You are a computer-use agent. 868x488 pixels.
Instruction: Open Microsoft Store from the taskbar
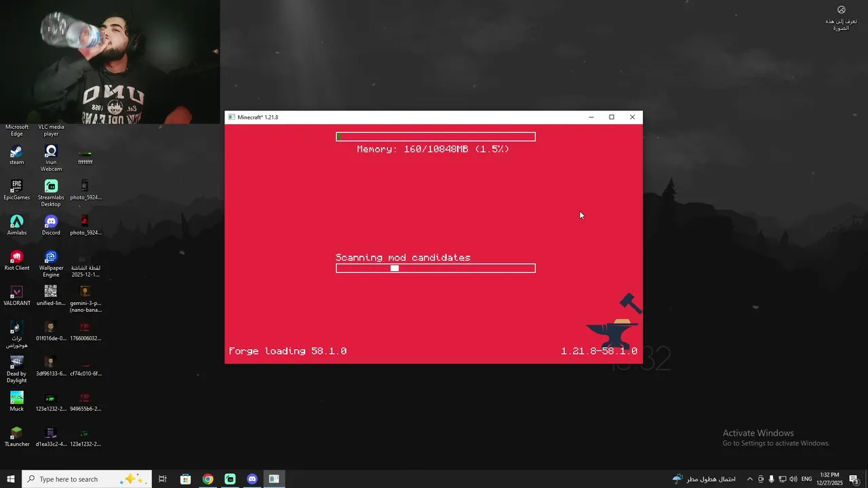tap(185, 479)
